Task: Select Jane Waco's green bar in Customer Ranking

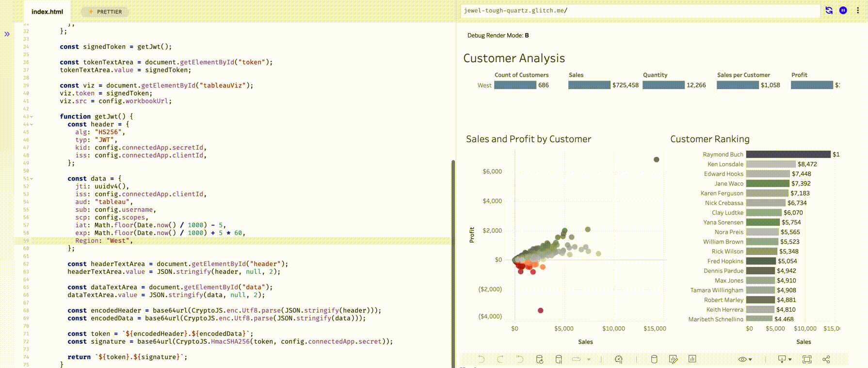Action: [768, 184]
